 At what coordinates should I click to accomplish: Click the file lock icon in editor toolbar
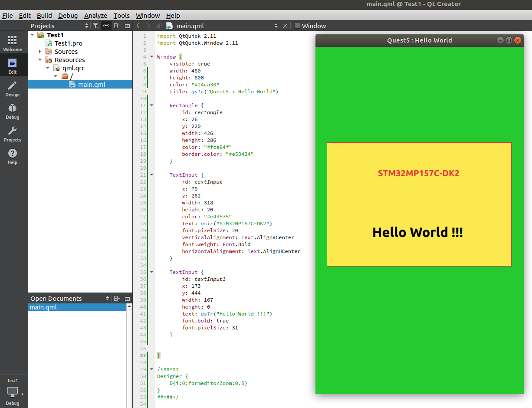pos(159,26)
